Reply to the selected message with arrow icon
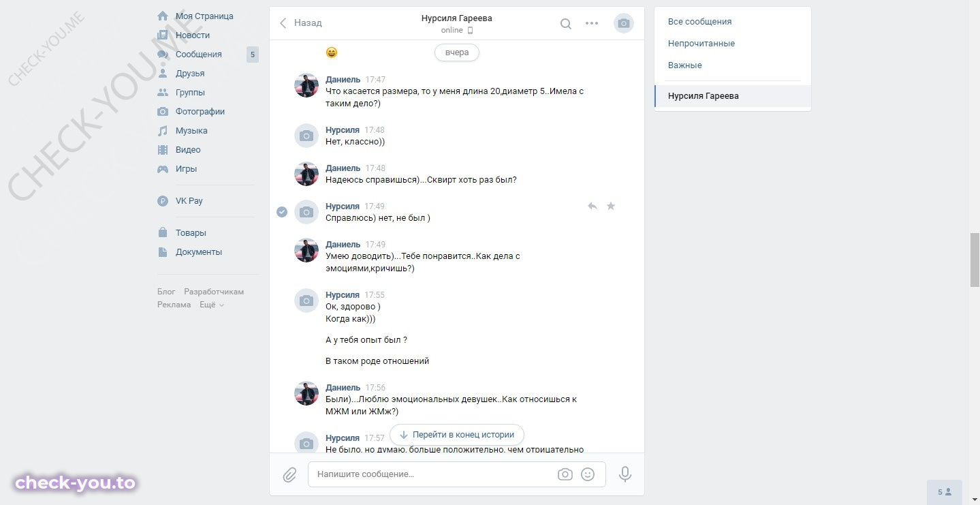 point(592,206)
